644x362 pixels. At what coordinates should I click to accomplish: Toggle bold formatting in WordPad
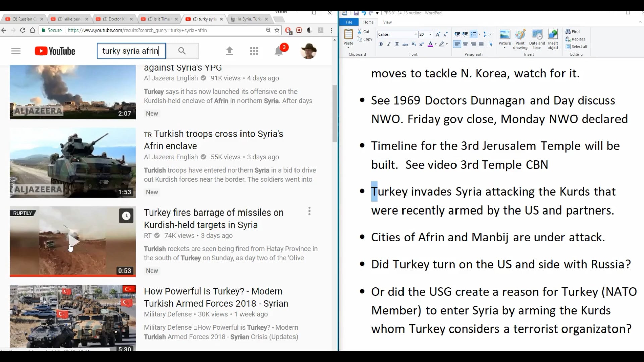pos(381,44)
